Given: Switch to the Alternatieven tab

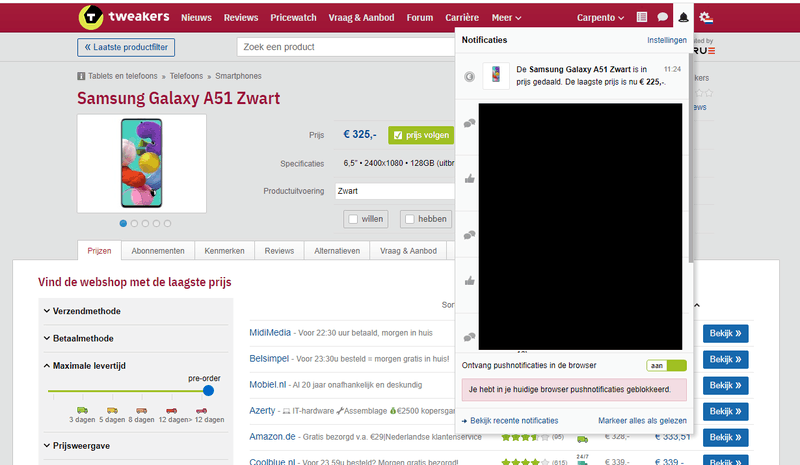Looking at the screenshot, I should pos(337,251).
